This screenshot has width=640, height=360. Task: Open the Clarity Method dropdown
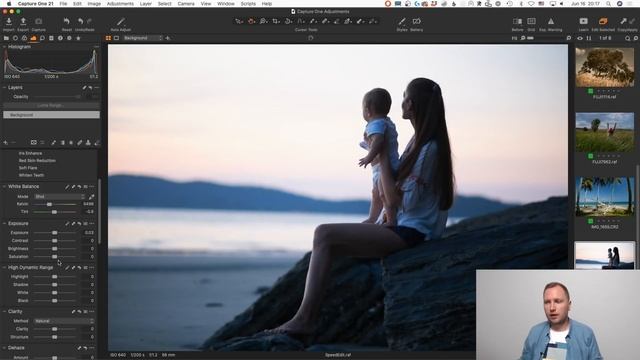(64, 321)
